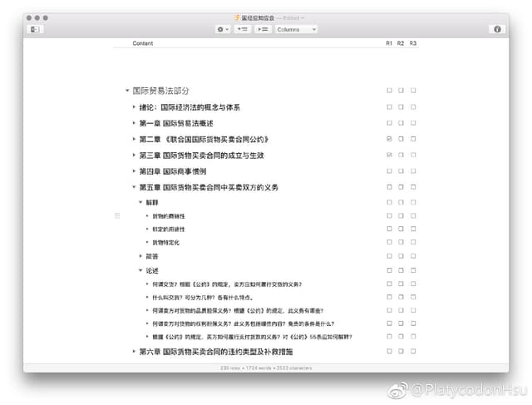This screenshot has height=405, width=532.
Task: Click the R2 column header
Action: pos(401,43)
